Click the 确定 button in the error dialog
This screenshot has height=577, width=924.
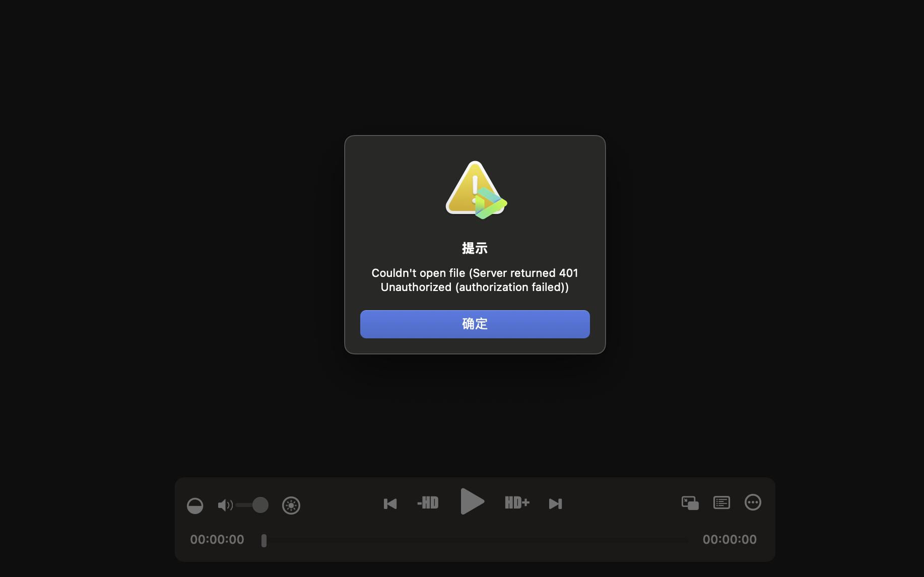475,324
